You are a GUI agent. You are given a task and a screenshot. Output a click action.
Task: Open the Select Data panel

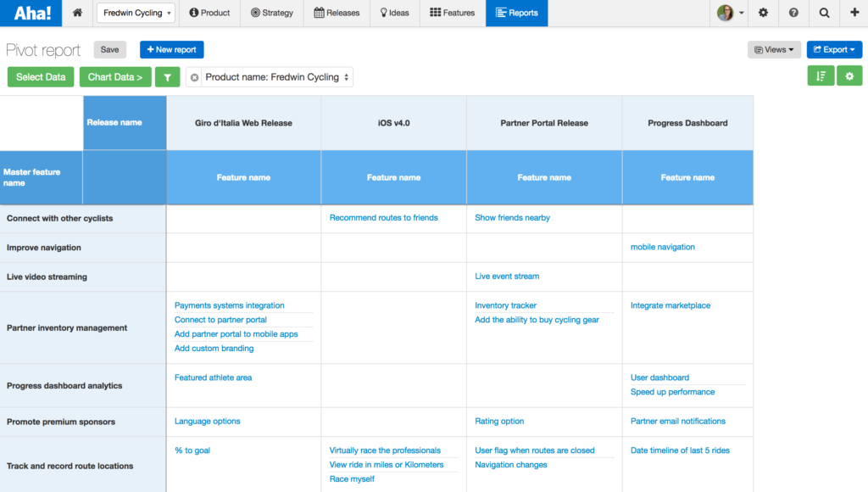[x=40, y=75]
